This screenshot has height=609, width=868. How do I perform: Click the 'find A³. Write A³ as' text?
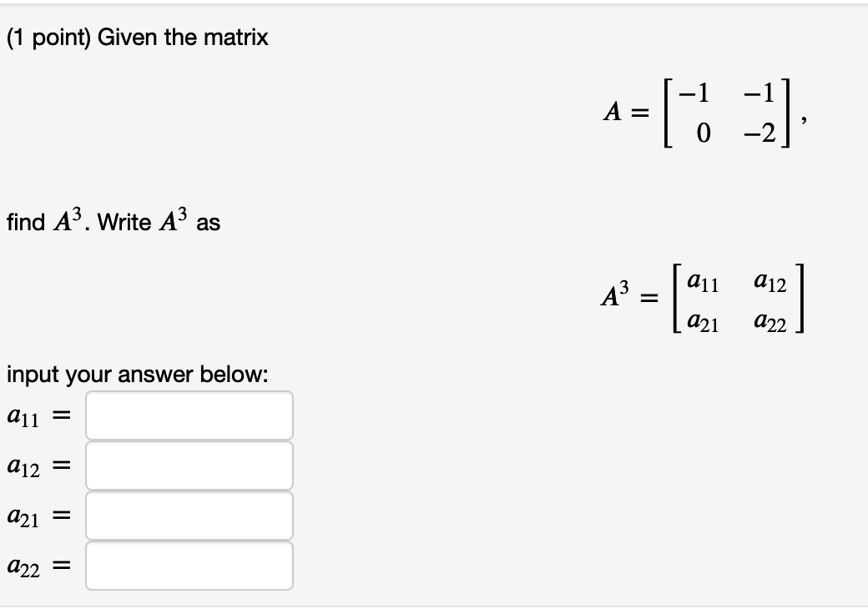[114, 221]
